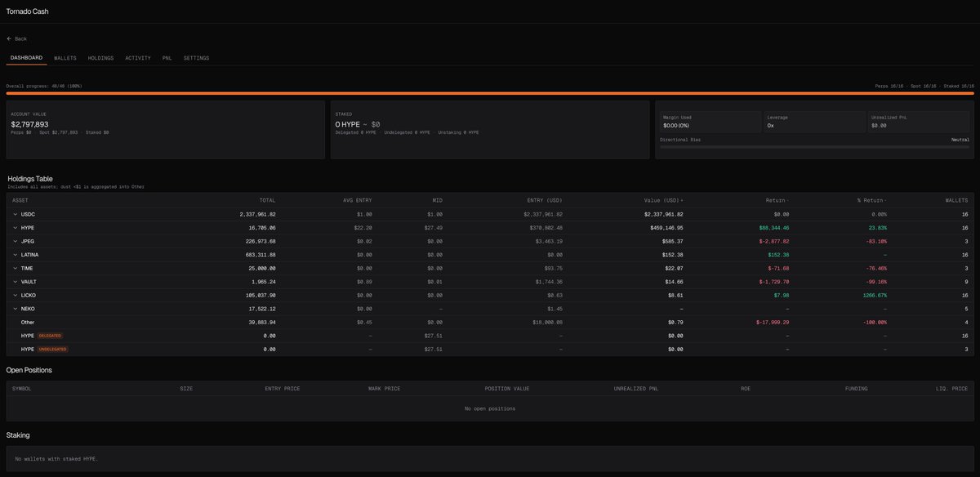
Task: Expand the VAULT asset row chevron
Action: 15,282
